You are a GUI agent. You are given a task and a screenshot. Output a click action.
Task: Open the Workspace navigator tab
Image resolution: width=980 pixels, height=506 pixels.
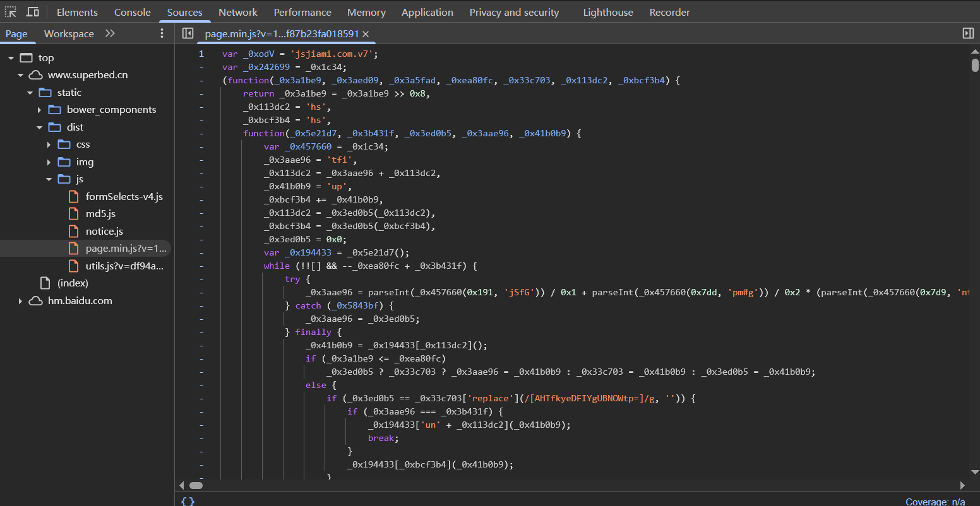pyautogui.click(x=69, y=33)
